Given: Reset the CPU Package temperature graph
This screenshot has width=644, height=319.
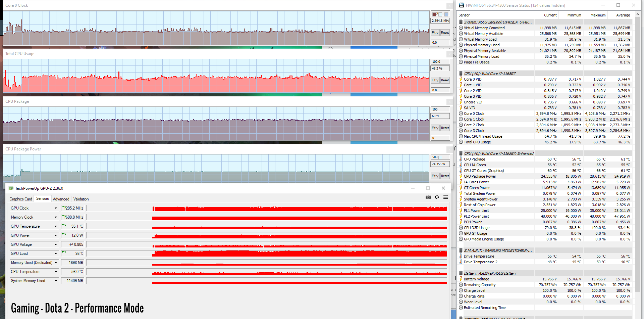Looking at the screenshot, I should (x=445, y=128).
